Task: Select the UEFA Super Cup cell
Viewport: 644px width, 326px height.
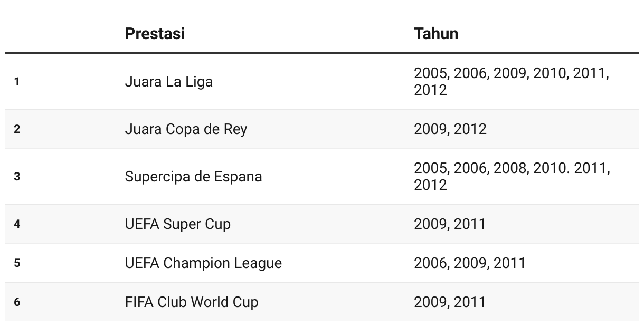Action: [178, 224]
